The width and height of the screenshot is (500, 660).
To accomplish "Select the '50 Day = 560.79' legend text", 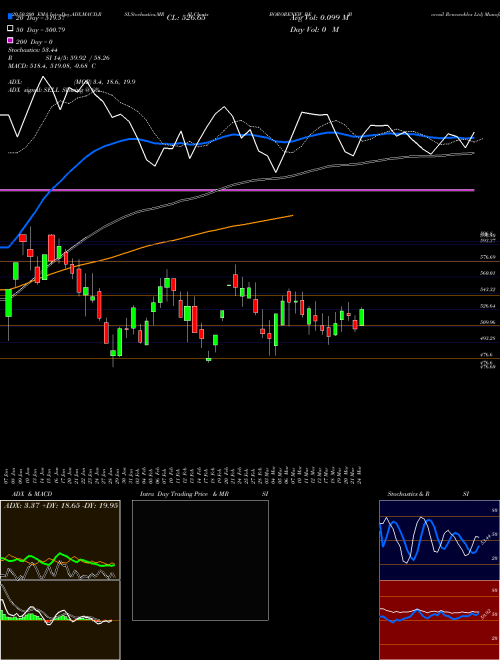I will (x=40, y=29).
